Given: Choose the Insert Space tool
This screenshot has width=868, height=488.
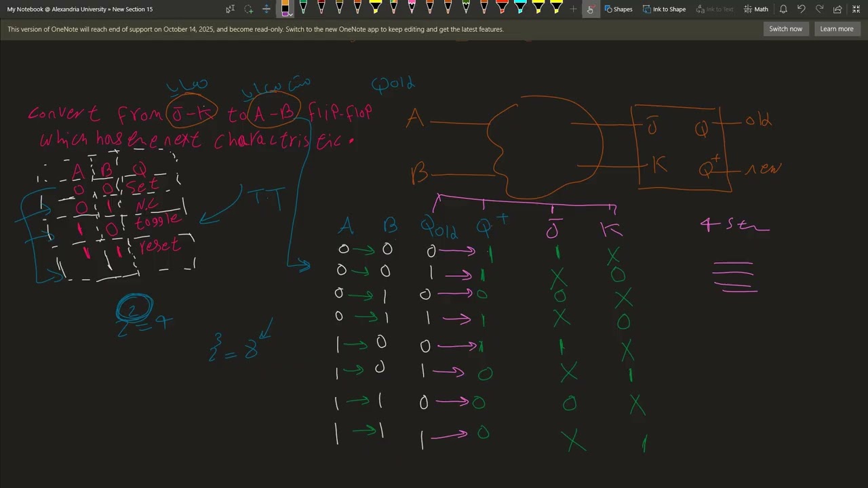Looking at the screenshot, I should [267, 9].
